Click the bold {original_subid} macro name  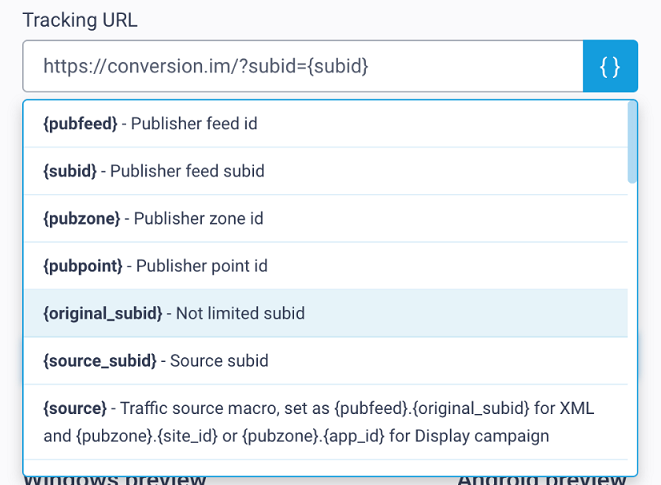(x=102, y=313)
